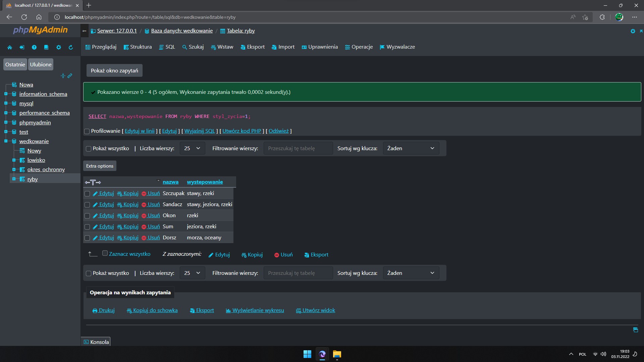Viewport: 644px width, 362px height.
Task: Click the Extra options button
Action: pos(100,166)
